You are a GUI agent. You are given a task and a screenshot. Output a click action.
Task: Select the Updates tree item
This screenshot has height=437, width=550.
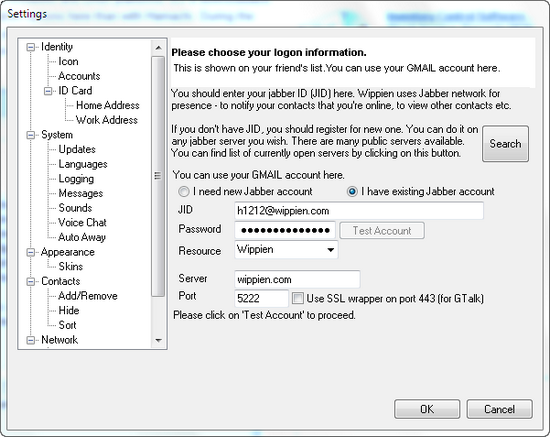[x=77, y=149]
